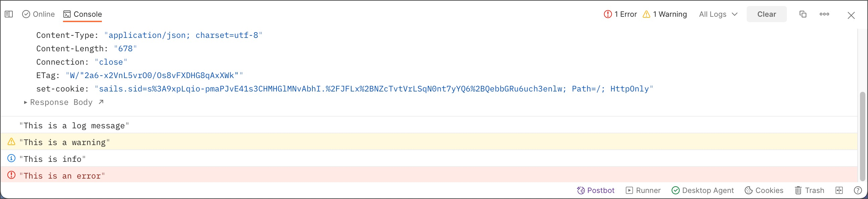
Task: Open Postbot assistant
Action: point(596,191)
